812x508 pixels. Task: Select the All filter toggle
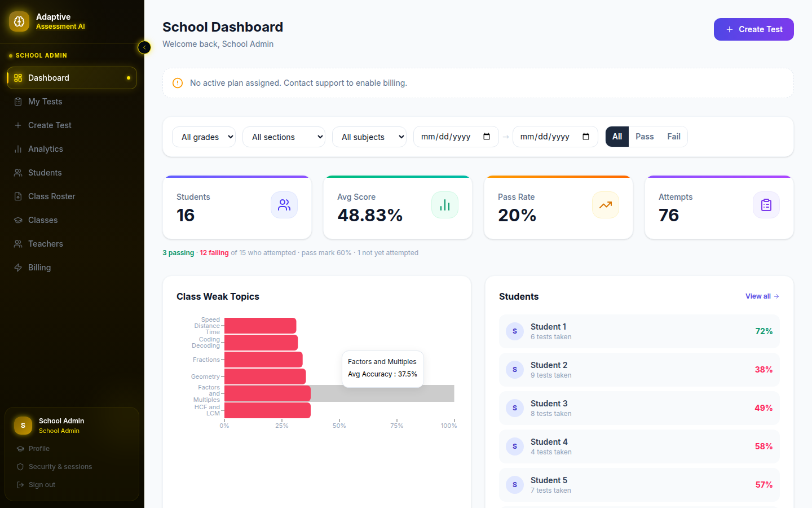617,137
